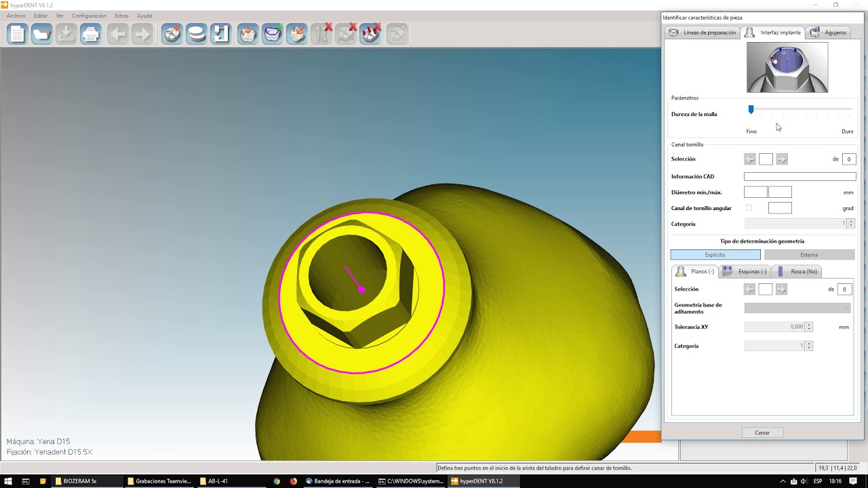Select Explícito geometry determination type

tap(715, 255)
